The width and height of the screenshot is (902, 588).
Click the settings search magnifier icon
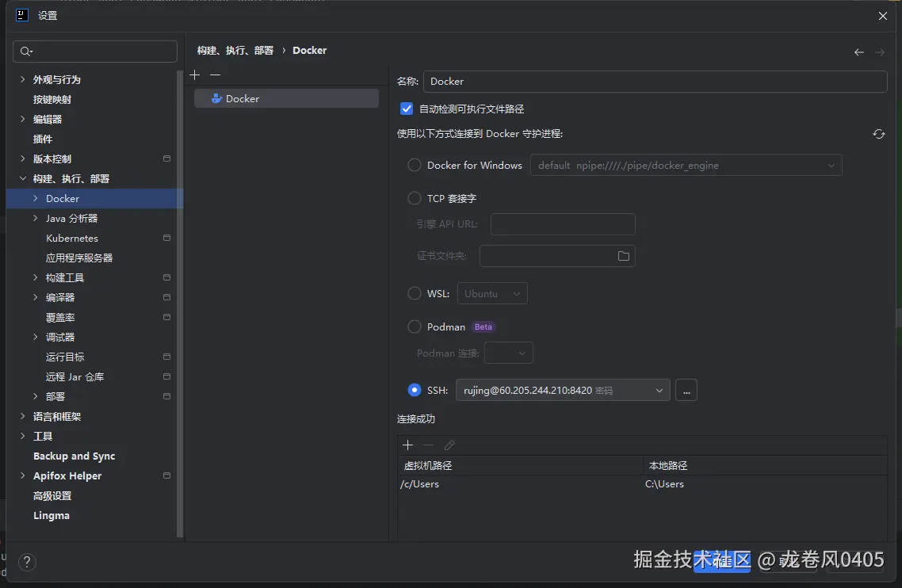pos(26,52)
